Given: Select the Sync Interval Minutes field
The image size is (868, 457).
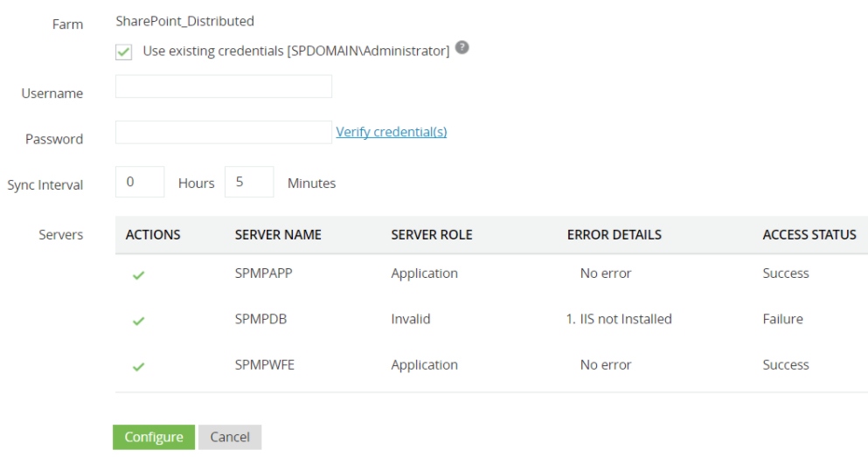Looking at the screenshot, I should [x=249, y=182].
